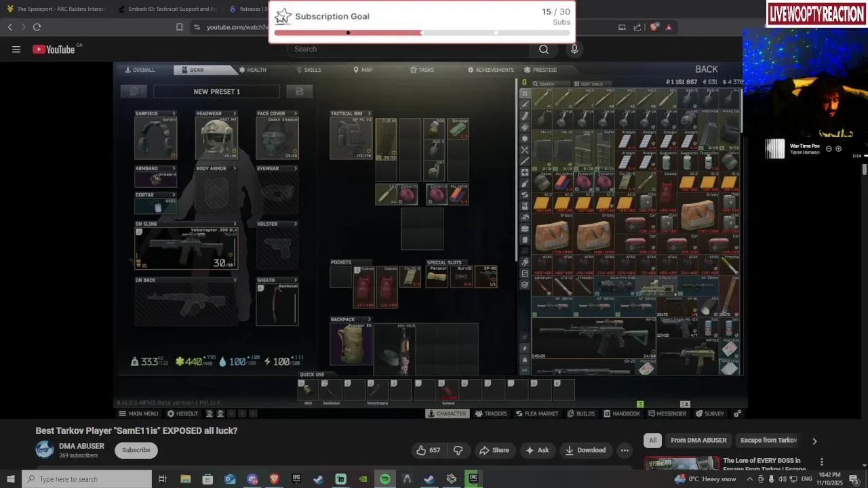Open the Achievements tab
Image resolution: width=868 pixels, height=488 pixels.
click(490, 70)
